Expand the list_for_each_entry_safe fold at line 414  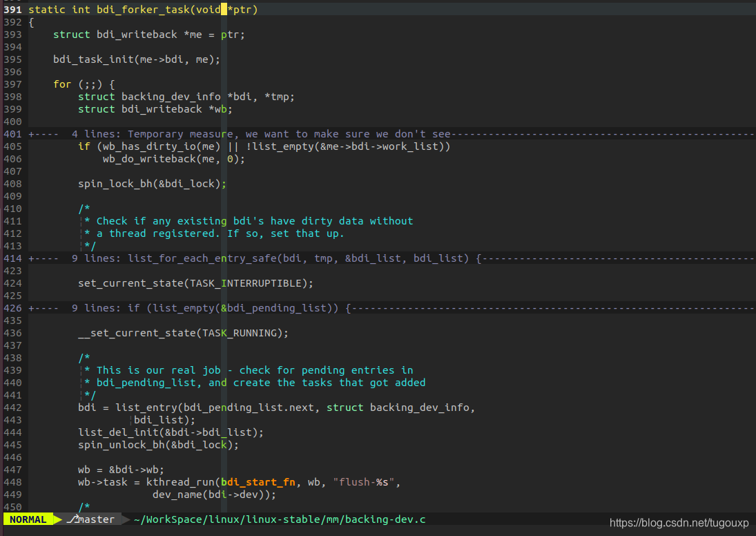tap(391, 258)
